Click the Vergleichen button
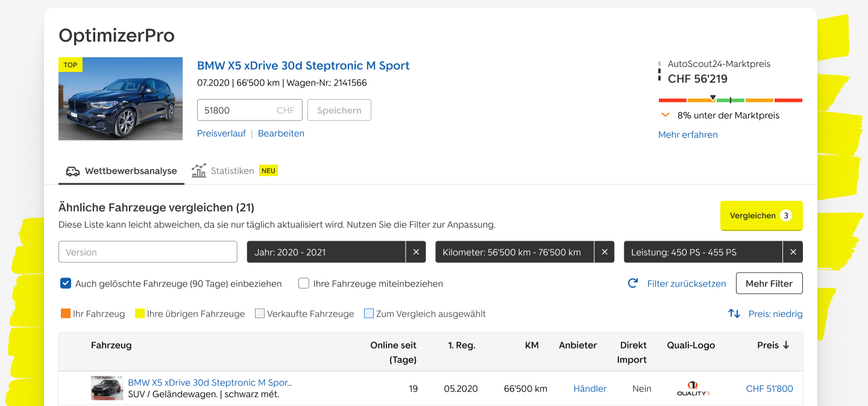The height and width of the screenshot is (406, 868). [x=761, y=215]
